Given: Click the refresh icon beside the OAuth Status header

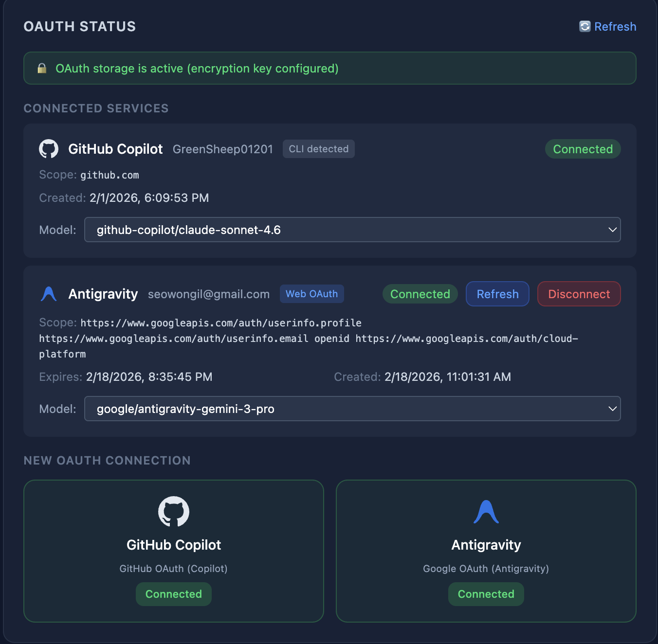Looking at the screenshot, I should 585,26.
